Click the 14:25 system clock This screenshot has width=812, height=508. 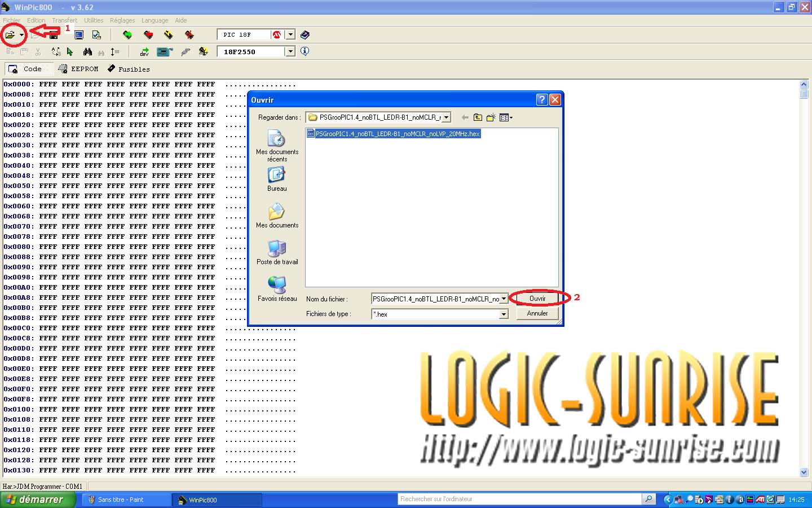click(x=796, y=500)
